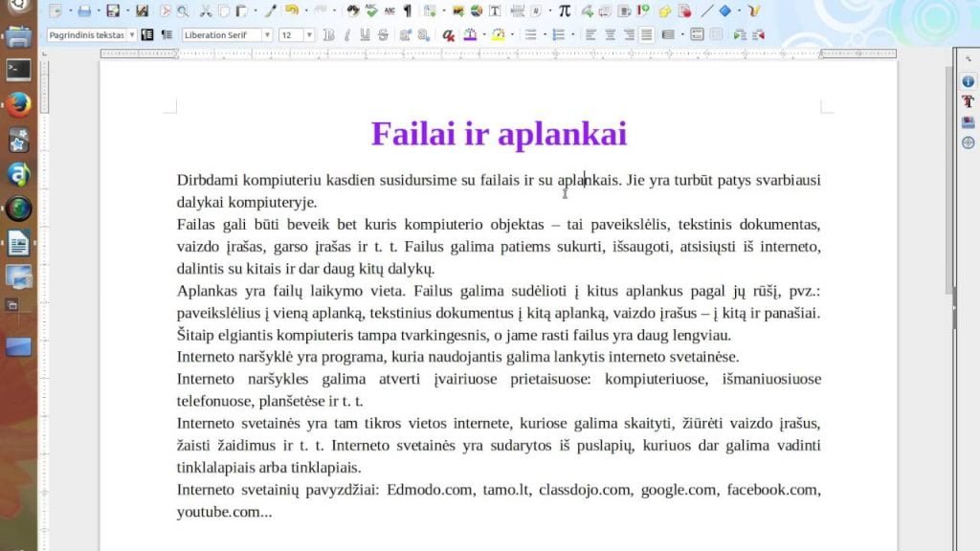Align paragraph left

click(x=590, y=35)
